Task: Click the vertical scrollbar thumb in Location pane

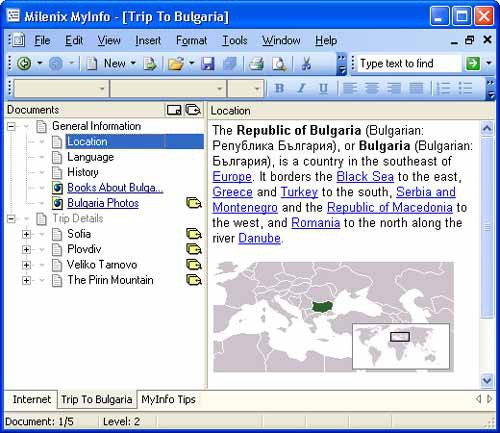Action: 487,227
